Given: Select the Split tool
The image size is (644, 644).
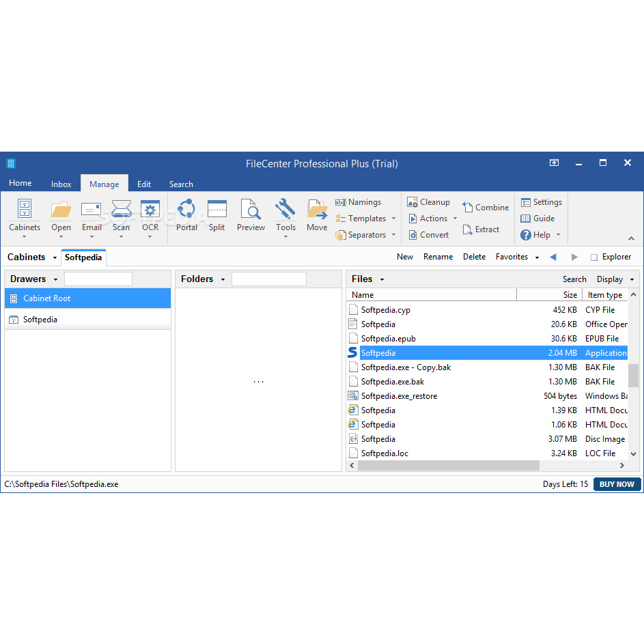Looking at the screenshot, I should click(217, 216).
